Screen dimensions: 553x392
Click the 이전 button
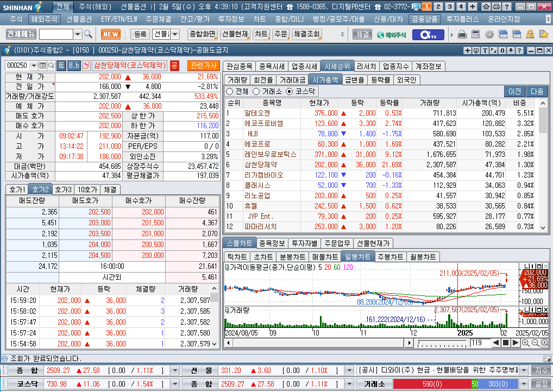click(514, 91)
